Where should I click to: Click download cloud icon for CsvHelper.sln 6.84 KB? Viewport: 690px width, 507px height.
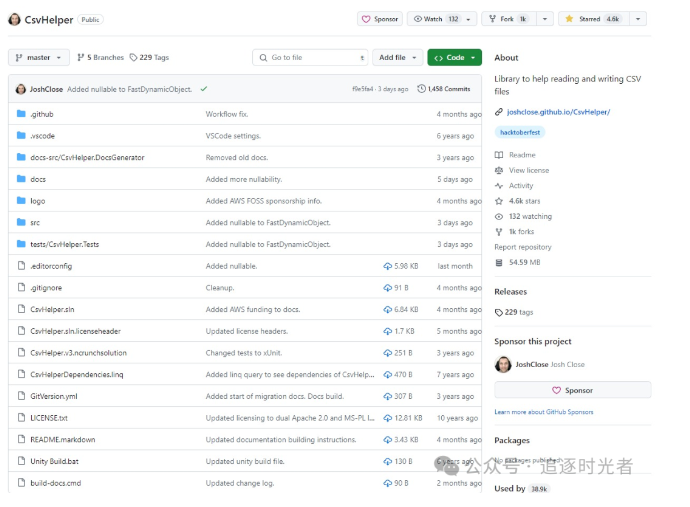388,309
